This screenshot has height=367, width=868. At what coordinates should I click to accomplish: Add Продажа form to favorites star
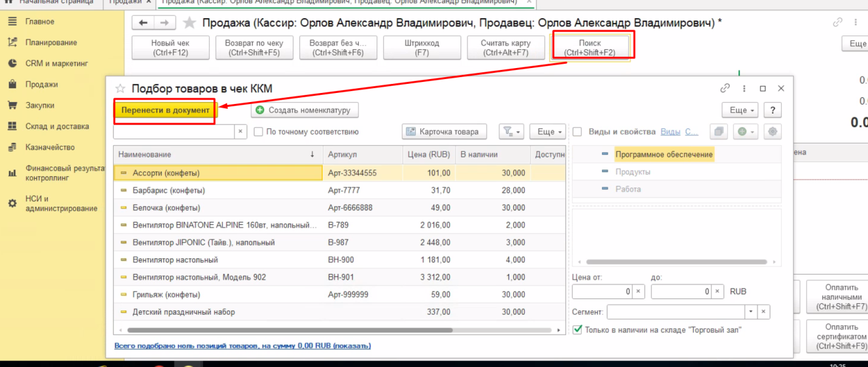coord(190,23)
